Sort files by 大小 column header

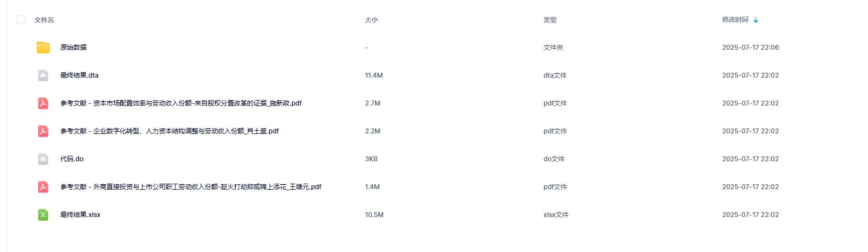point(371,20)
